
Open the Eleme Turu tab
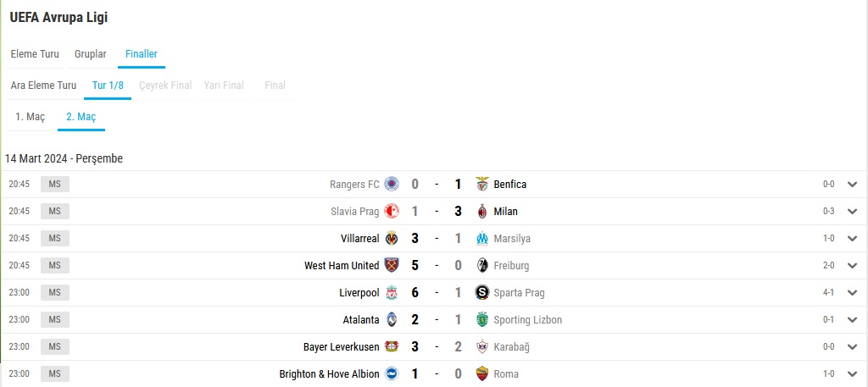click(35, 54)
